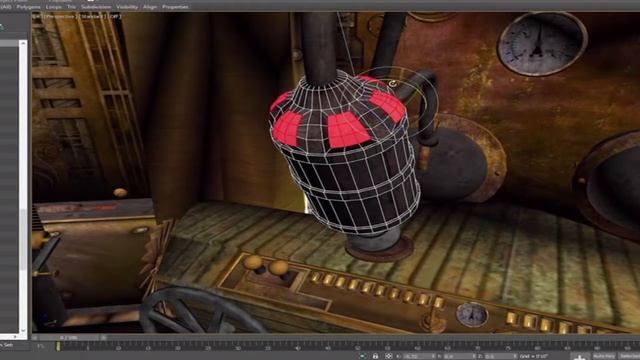Open the Subdivision ribbon menu
This screenshot has height=360, width=640.
(x=96, y=7)
